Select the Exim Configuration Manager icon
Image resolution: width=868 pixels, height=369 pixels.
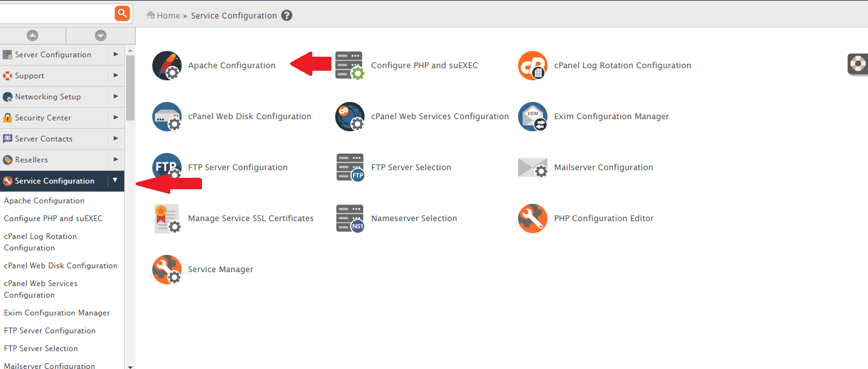[x=533, y=117]
